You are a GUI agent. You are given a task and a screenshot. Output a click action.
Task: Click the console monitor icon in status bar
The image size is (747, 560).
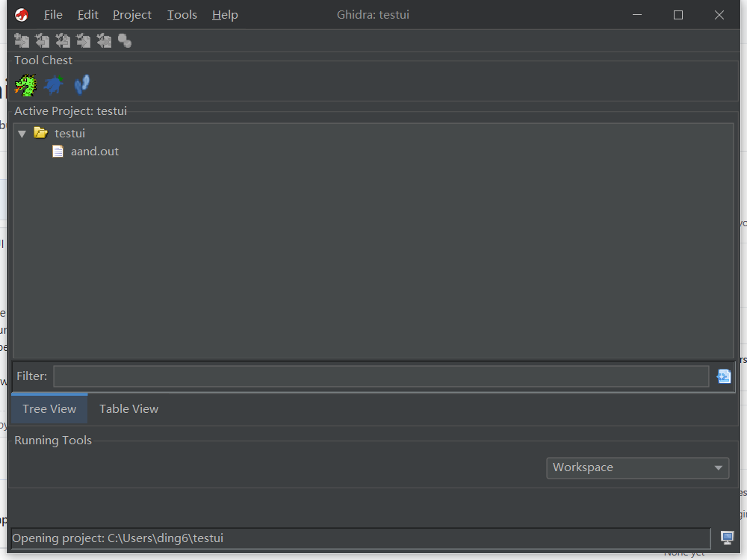(727, 538)
